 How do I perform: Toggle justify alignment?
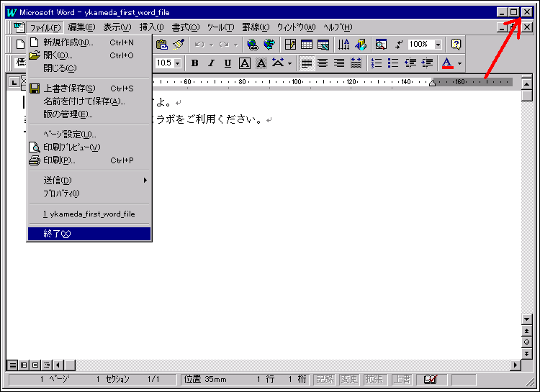[306, 63]
